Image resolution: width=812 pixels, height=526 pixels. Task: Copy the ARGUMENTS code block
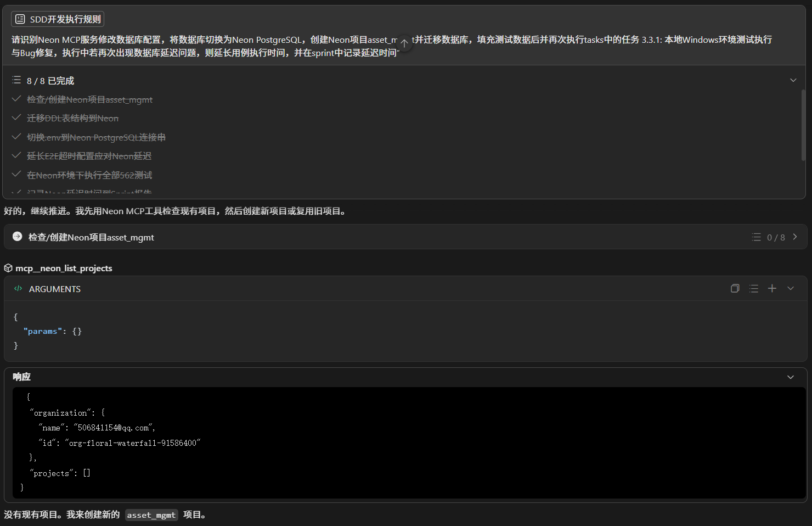[735, 288]
